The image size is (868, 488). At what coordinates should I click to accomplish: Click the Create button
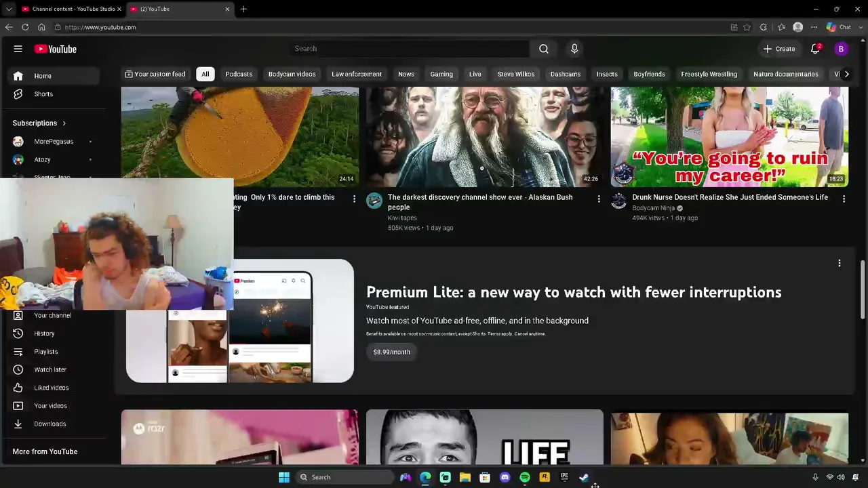[x=778, y=49]
